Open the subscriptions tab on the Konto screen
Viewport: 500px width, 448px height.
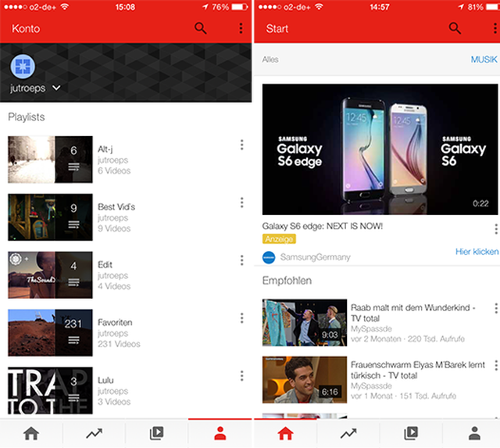pos(156,432)
